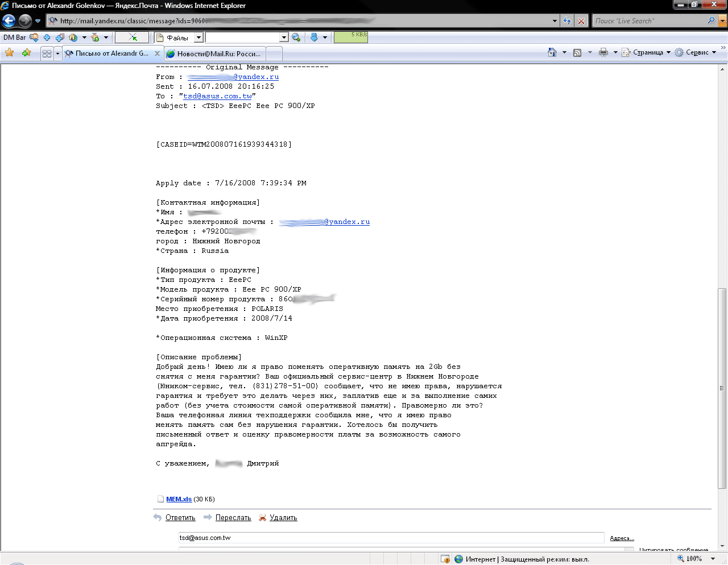The image size is (728, 565).
Task: Open the Print options dropdown arrow
Action: pos(615,52)
